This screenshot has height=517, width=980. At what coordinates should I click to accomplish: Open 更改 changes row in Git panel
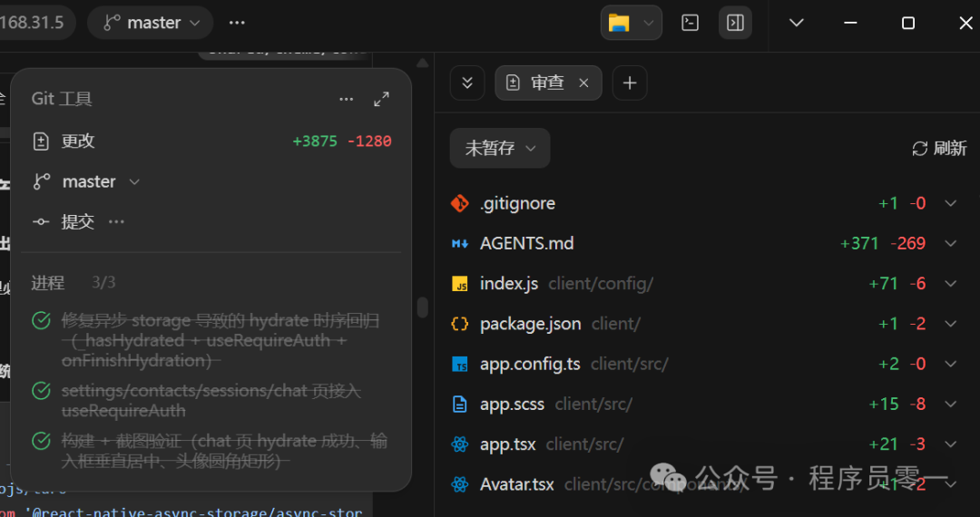[211, 141]
